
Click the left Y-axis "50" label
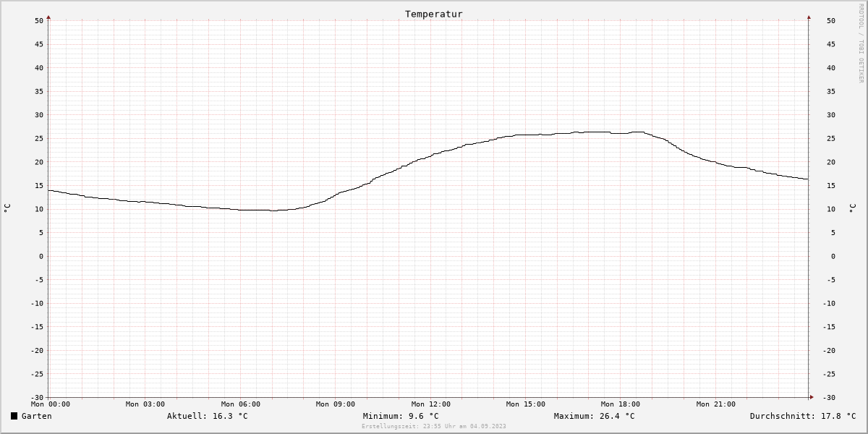coord(39,21)
